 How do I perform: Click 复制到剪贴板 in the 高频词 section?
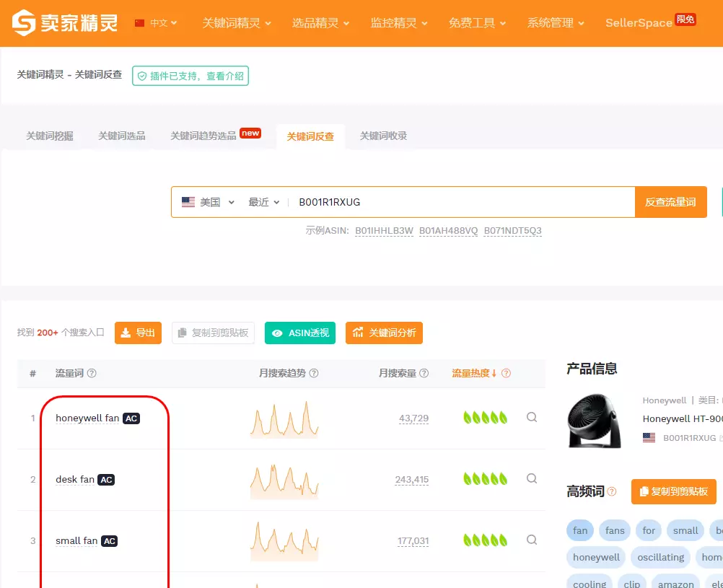point(674,491)
